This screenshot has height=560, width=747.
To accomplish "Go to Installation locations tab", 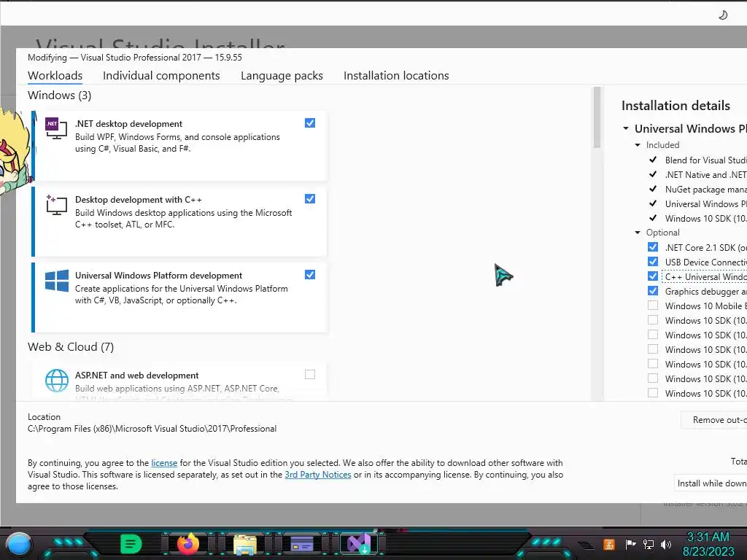I will [396, 76].
